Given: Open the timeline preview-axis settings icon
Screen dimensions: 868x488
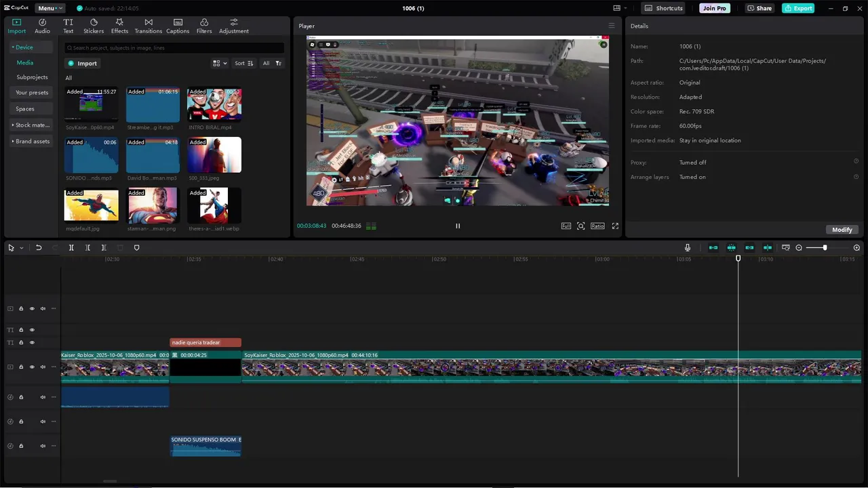Looking at the screenshot, I should 786,247.
